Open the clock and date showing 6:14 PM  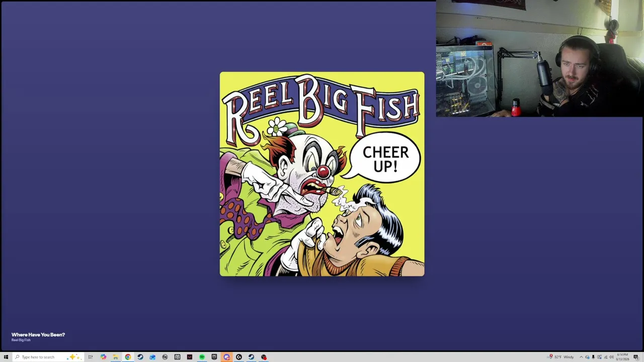623,357
